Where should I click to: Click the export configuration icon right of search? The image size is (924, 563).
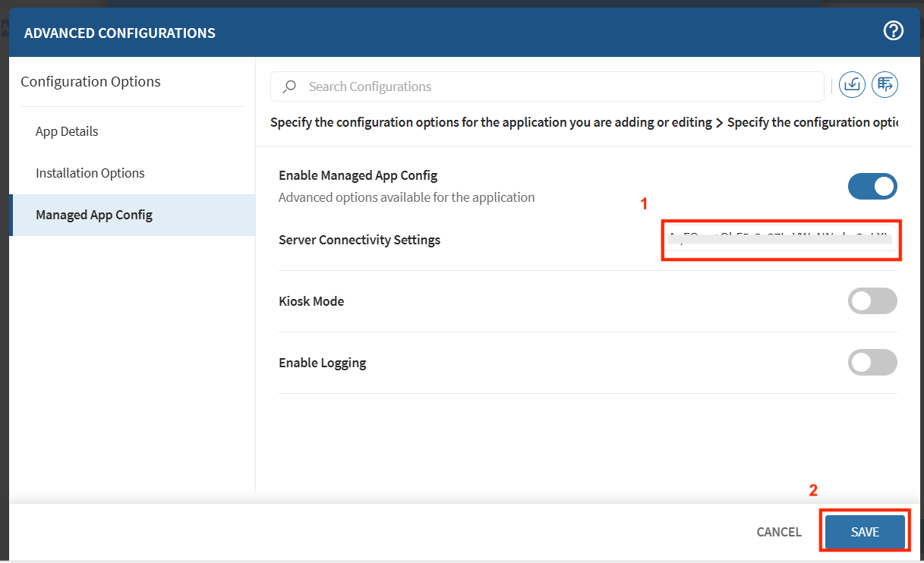click(x=885, y=85)
